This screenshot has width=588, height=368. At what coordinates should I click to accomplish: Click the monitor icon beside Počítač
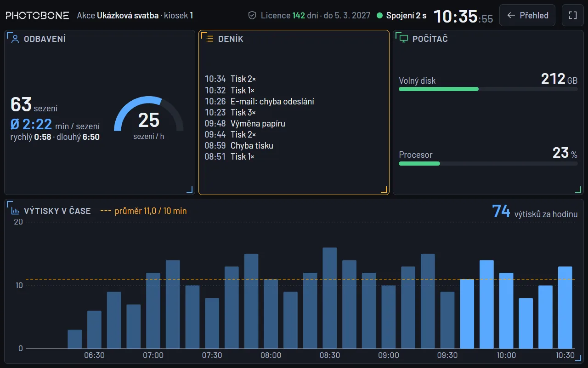(x=404, y=39)
